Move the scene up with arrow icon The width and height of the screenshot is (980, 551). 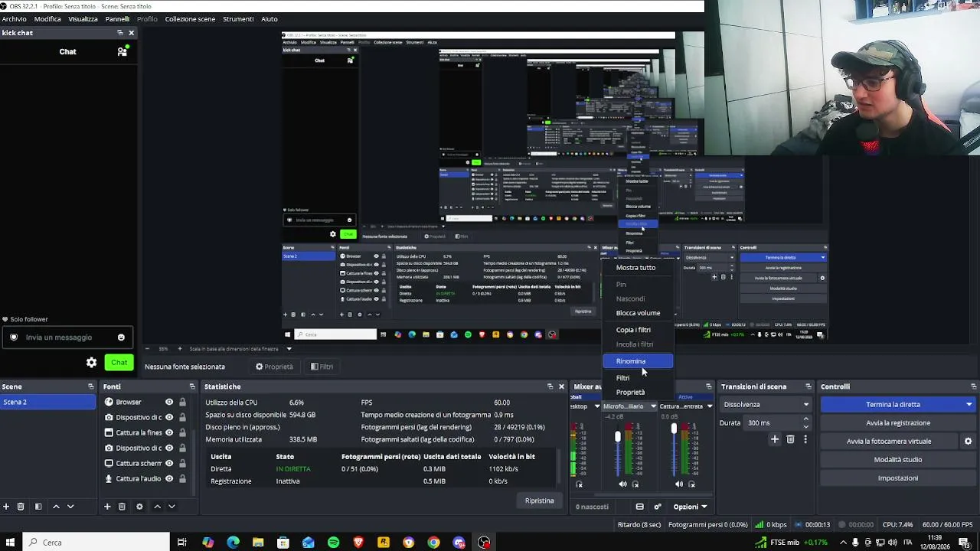(56, 507)
